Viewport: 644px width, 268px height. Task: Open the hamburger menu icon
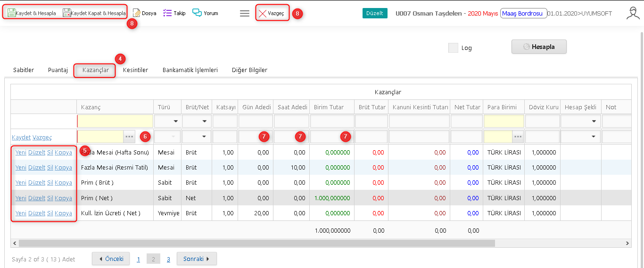tap(245, 14)
